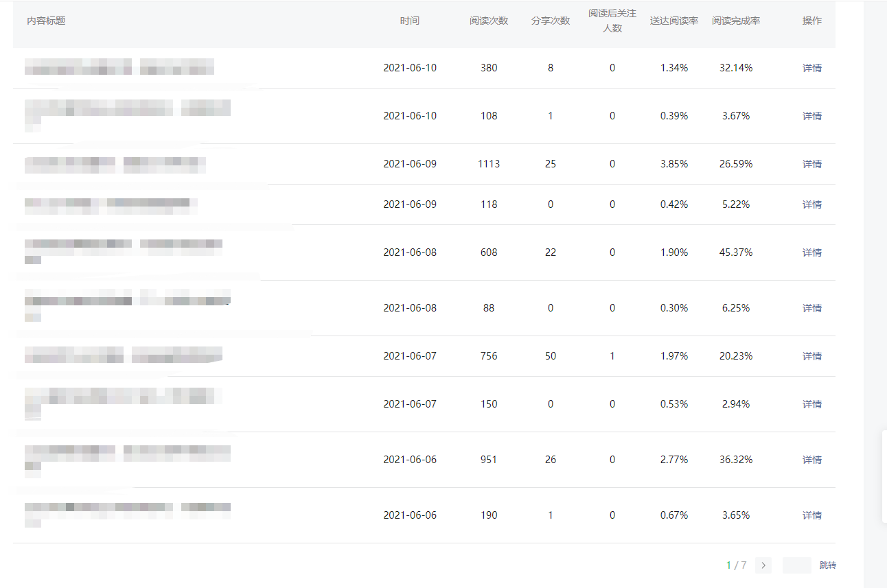Click the 时间 column header
The height and width of the screenshot is (588, 887).
tap(409, 21)
